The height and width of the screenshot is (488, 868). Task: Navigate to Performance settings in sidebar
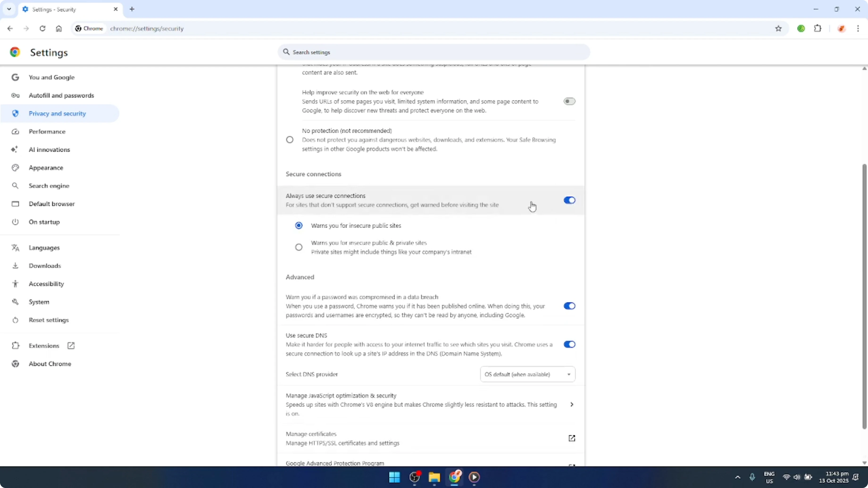pyautogui.click(x=47, y=132)
